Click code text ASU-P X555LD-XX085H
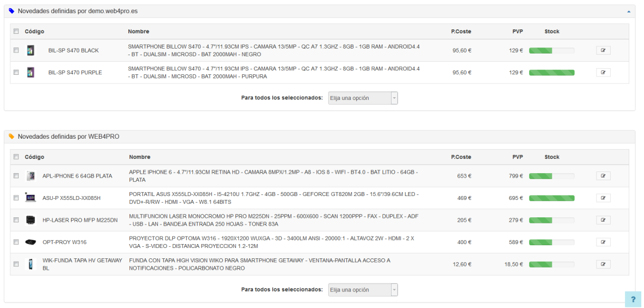The height and width of the screenshot is (308, 644). point(72,198)
